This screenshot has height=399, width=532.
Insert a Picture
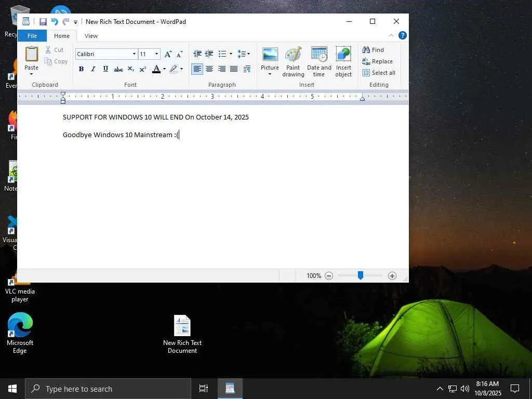pos(270,58)
